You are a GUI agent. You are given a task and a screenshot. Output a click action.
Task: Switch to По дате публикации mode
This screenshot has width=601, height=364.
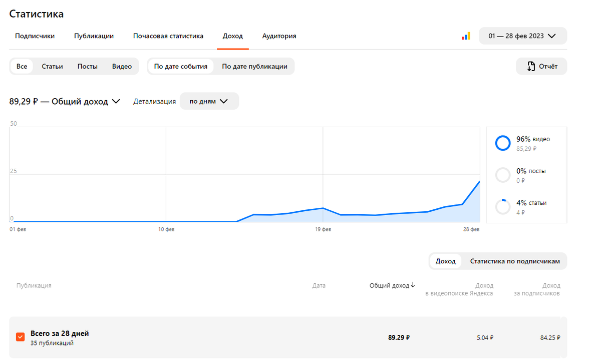(254, 66)
